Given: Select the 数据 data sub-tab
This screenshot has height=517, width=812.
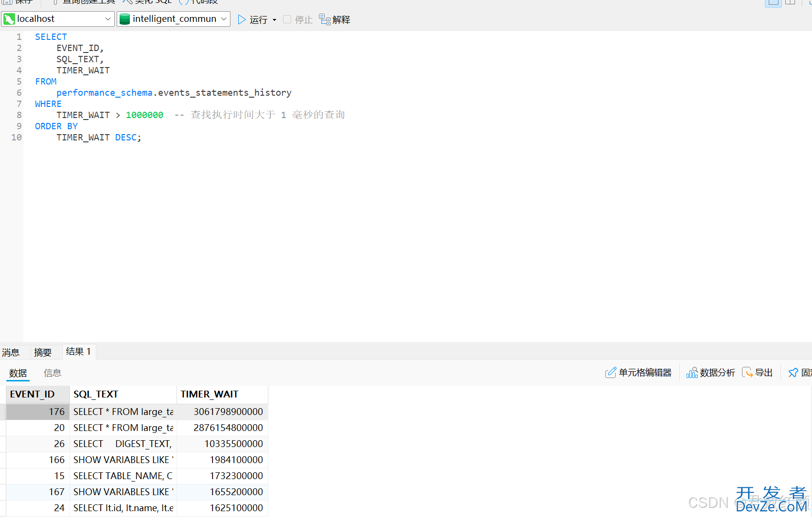Looking at the screenshot, I should click(x=18, y=373).
